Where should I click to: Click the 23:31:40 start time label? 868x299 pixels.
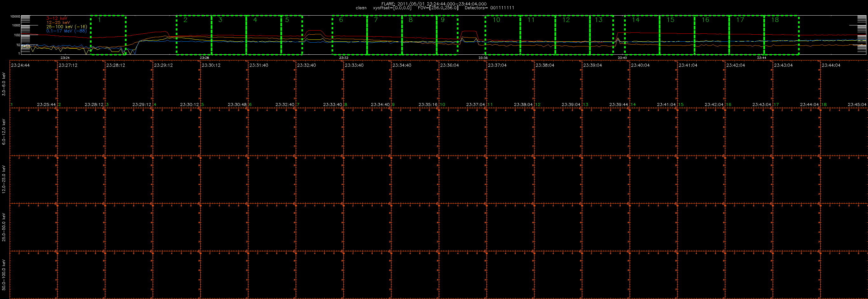(259, 66)
